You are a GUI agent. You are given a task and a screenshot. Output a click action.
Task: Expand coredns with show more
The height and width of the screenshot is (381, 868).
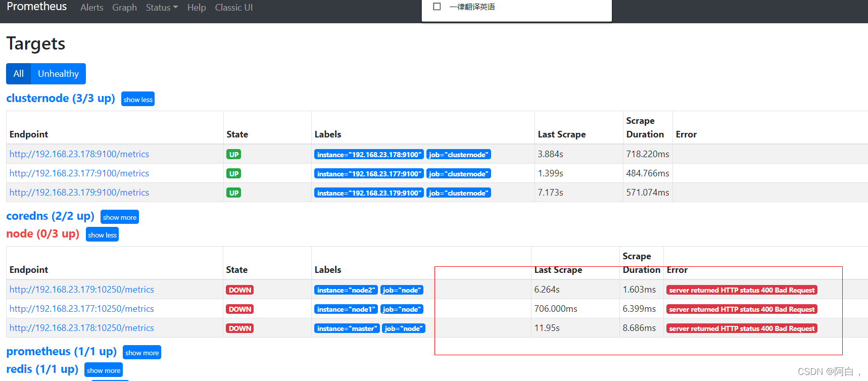120,217
